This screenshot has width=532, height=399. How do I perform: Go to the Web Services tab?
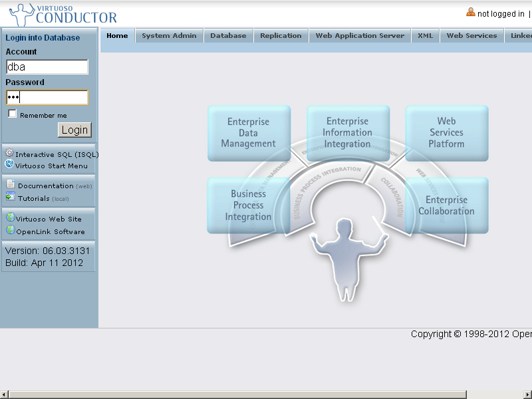click(471, 36)
